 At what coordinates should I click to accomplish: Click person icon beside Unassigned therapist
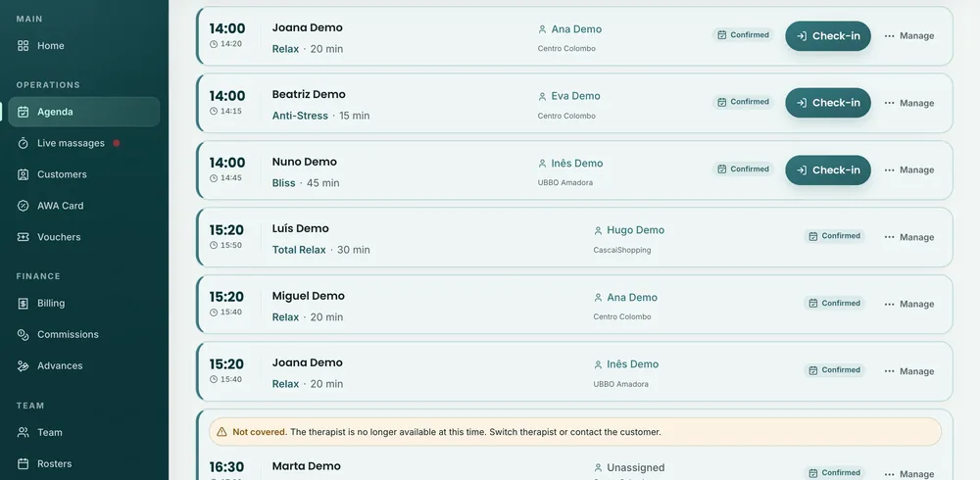[598, 468]
